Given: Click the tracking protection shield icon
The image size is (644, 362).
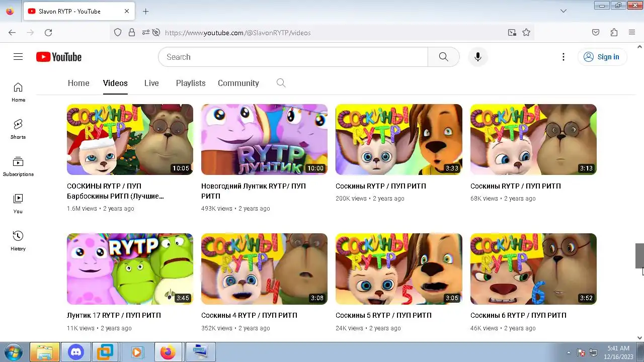Looking at the screenshot, I should (x=118, y=32).
